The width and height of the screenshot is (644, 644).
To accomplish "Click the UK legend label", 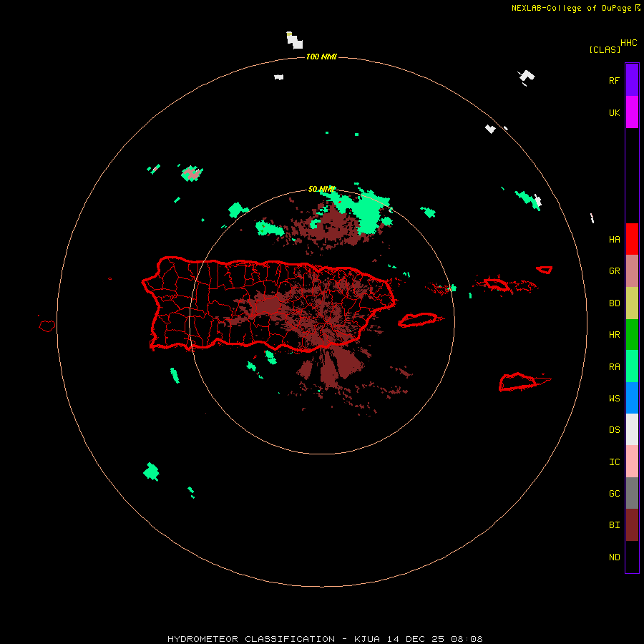I will point(614,112).
